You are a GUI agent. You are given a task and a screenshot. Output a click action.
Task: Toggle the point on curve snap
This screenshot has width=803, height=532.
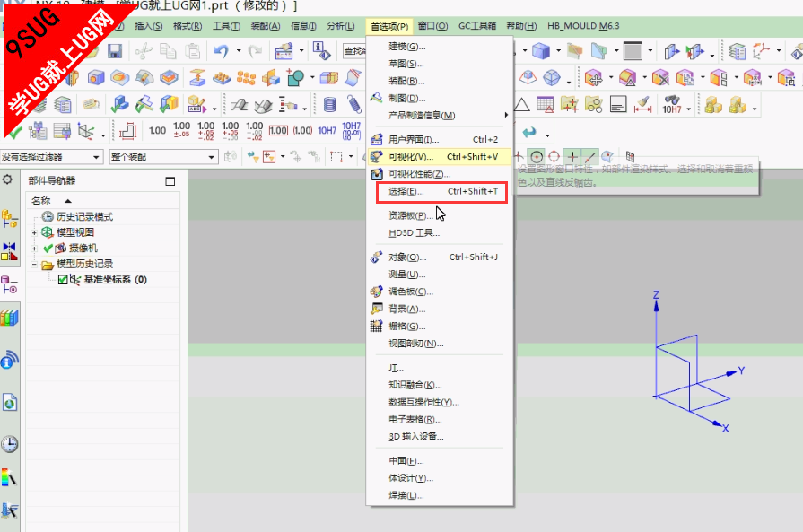tap(590, 157)
